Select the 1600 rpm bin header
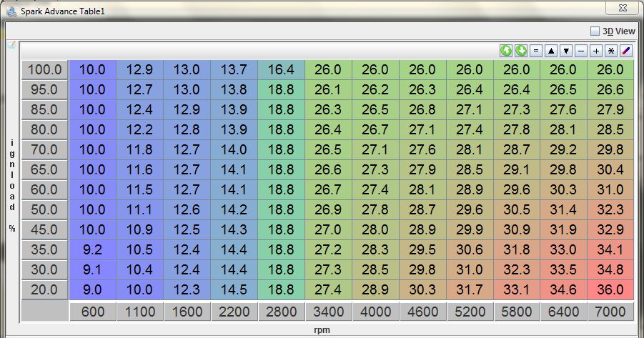 [x=187, y=312]
